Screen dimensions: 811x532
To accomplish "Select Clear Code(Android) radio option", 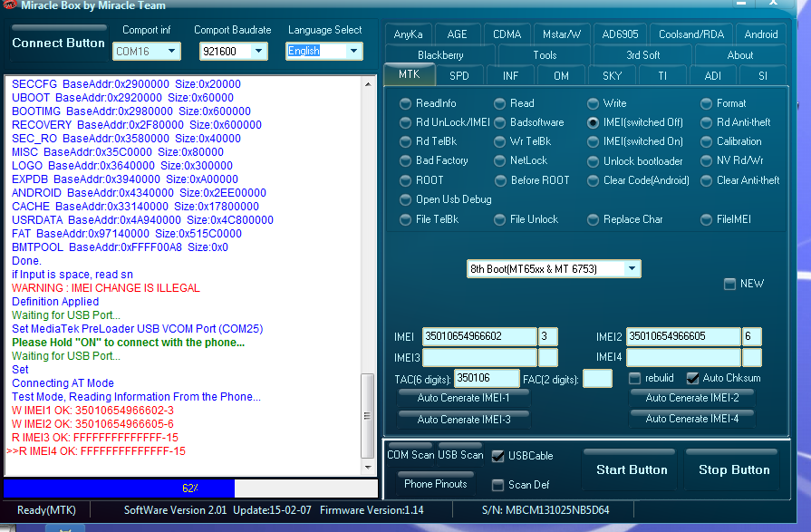I will pos(594,180).
